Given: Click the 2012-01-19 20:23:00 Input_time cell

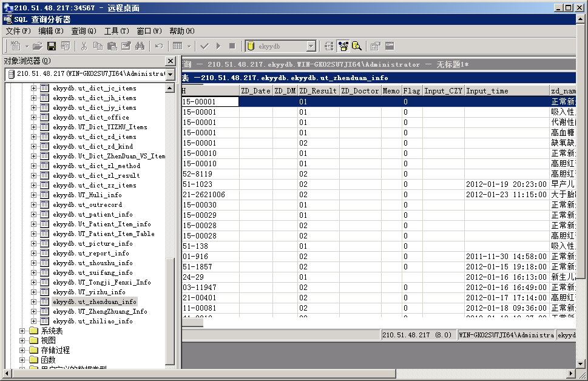Looking at the screenshot, I should 507,184.
